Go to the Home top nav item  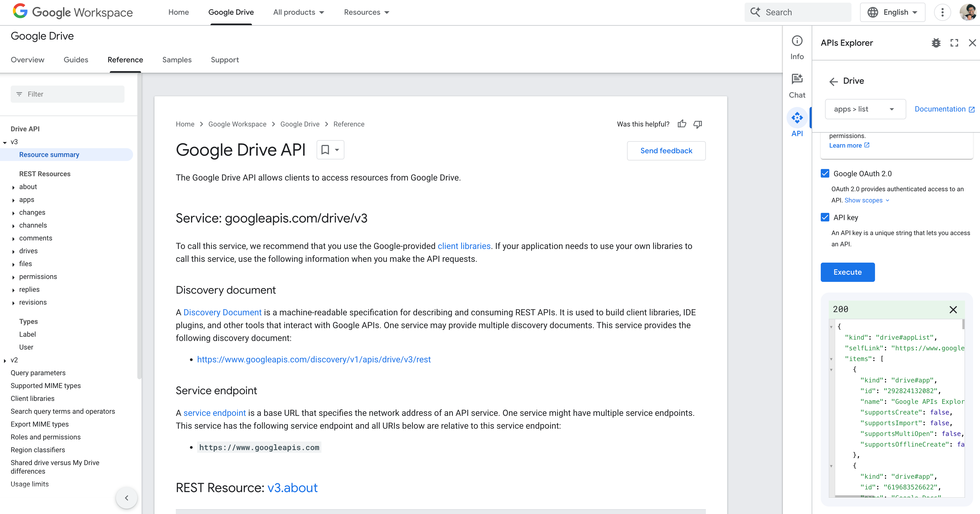[x=178, y=12]
